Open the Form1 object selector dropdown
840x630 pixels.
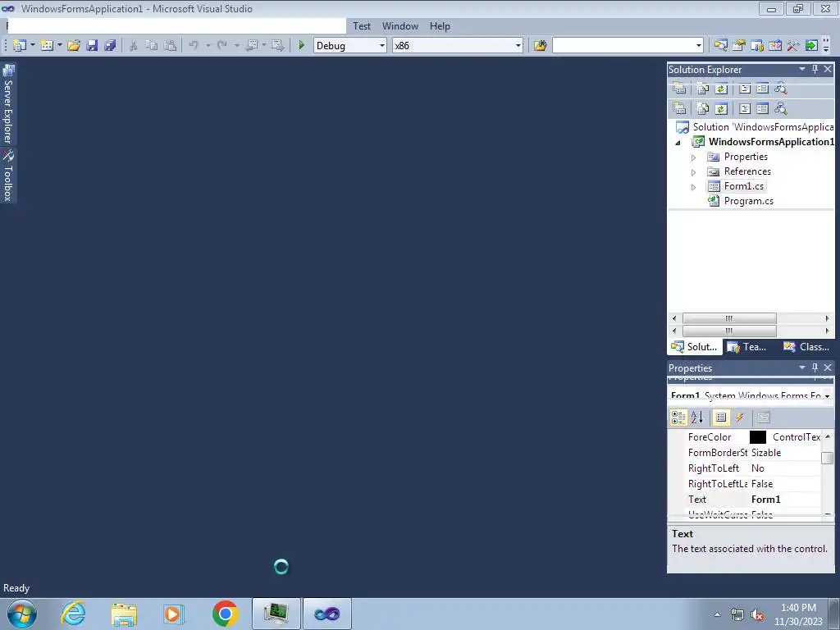pos(827,396)
